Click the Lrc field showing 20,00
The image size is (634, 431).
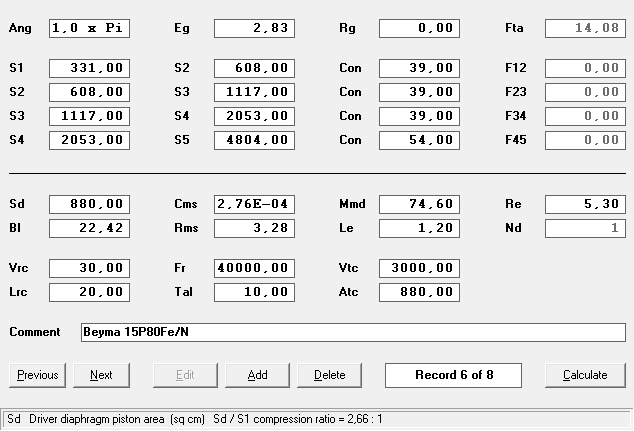click(x=89, y=292)
